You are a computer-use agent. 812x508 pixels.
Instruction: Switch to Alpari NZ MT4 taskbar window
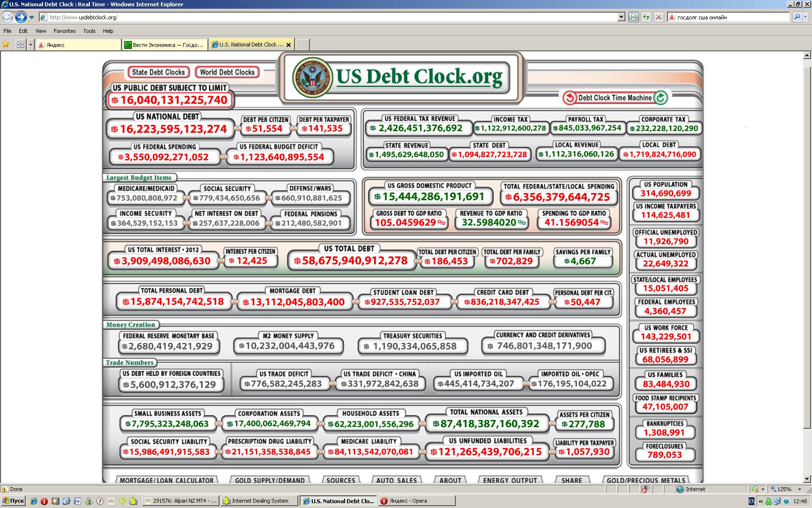tap(181, 501)
